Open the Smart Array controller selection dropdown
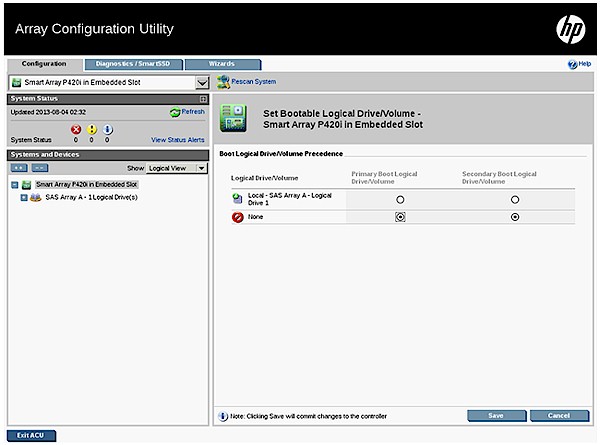The width and height of the screenshot is (600, 445). 202,82
